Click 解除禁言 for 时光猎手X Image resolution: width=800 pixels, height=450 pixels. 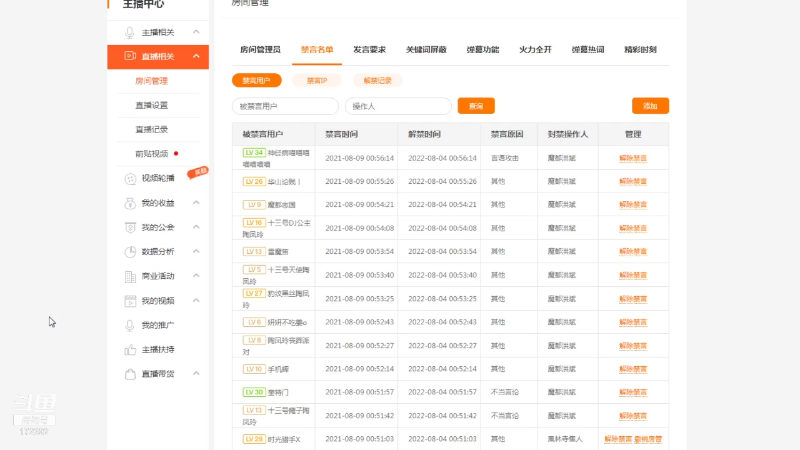coord(618,439)
